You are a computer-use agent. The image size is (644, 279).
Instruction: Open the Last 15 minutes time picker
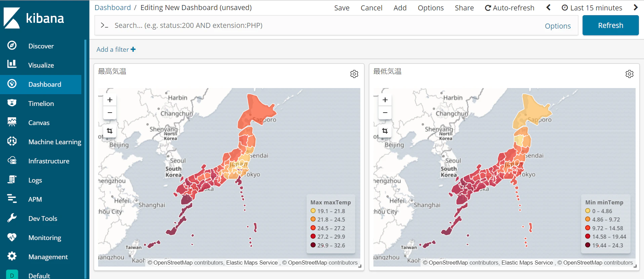point(592,8)
